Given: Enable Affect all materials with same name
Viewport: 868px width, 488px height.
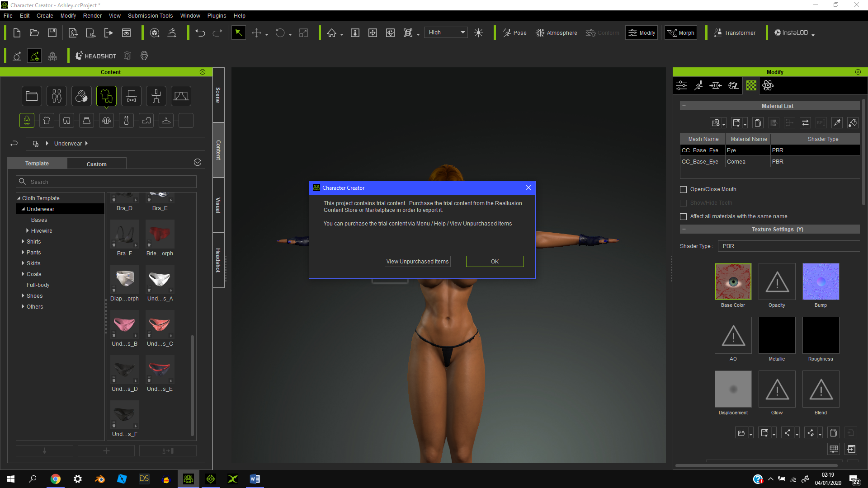Looking at the screenshot, I should coord(684,216).
